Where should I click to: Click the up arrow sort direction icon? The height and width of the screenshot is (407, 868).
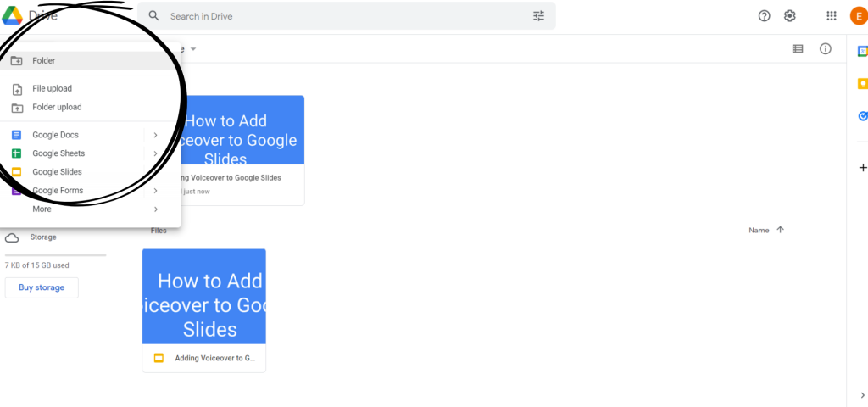[x=781, y=230]
